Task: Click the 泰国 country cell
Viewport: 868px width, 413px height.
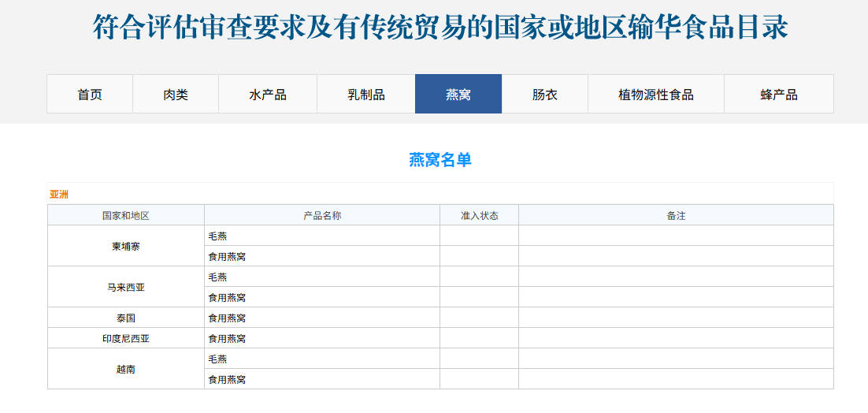Action: click(126, 318)
